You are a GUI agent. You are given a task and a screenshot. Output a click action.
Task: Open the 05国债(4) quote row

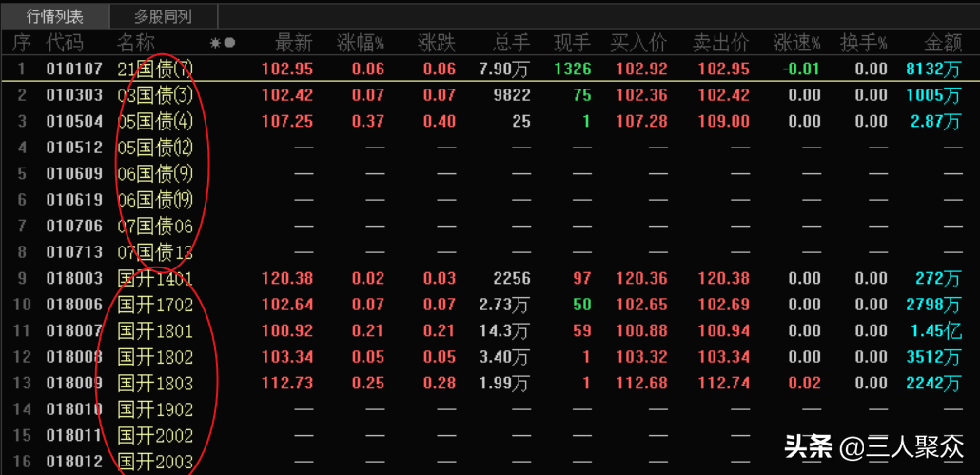coord(154,122)
